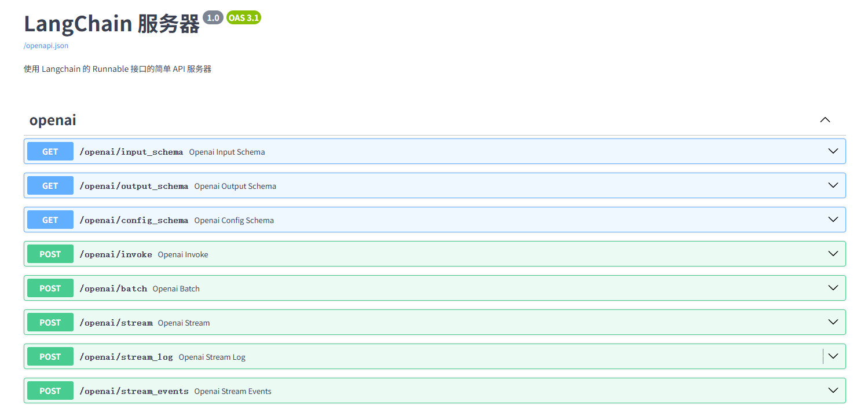Screen dimensions: 868x416
Task: Click 'Openai Stream' summary text
Action: (184, 323)
